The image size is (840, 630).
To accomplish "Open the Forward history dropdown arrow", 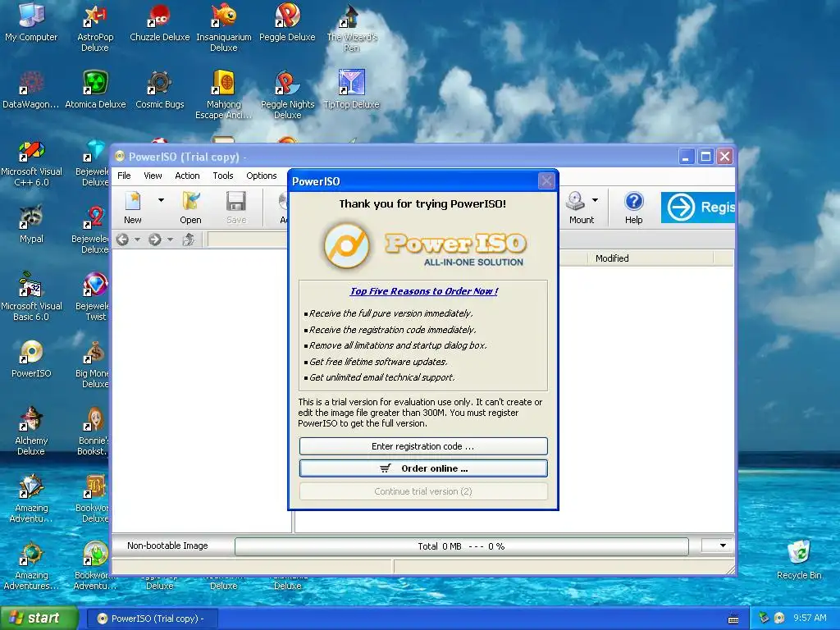I will click(x=170, y=240).
